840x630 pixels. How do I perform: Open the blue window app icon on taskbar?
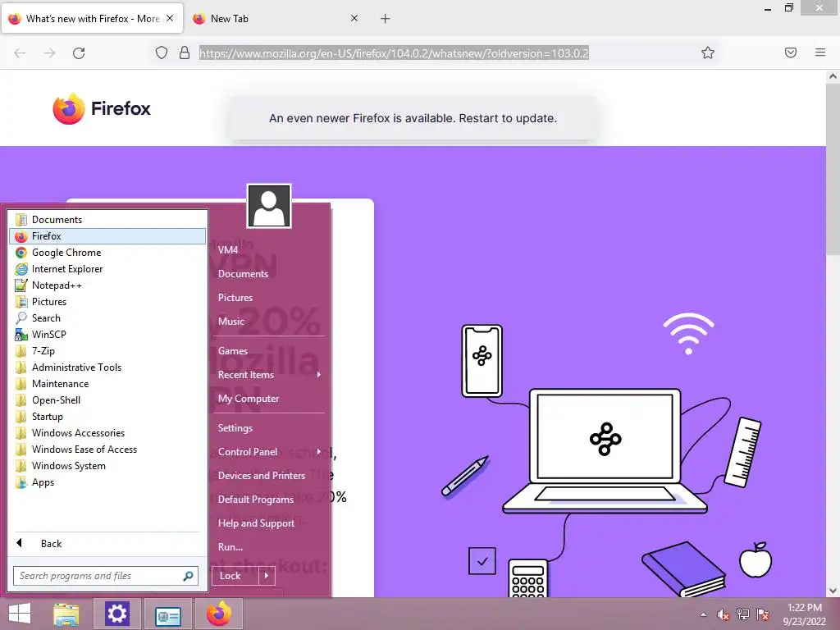167,615
